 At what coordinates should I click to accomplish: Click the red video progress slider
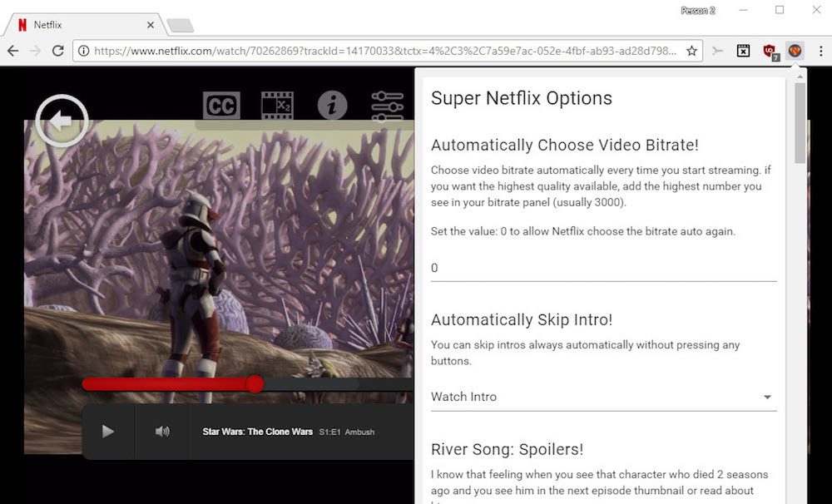(x=255, y=384)
